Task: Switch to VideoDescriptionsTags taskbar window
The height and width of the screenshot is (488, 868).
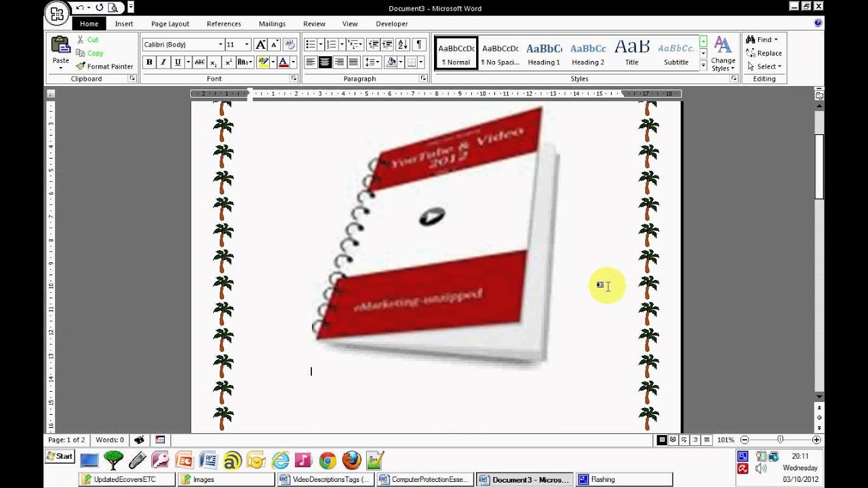Action: [325, 480]
